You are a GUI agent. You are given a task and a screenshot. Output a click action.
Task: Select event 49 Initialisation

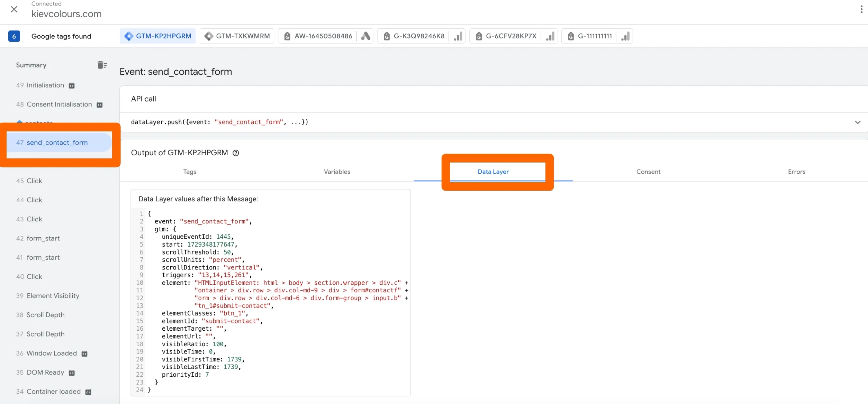pos(40,85)
